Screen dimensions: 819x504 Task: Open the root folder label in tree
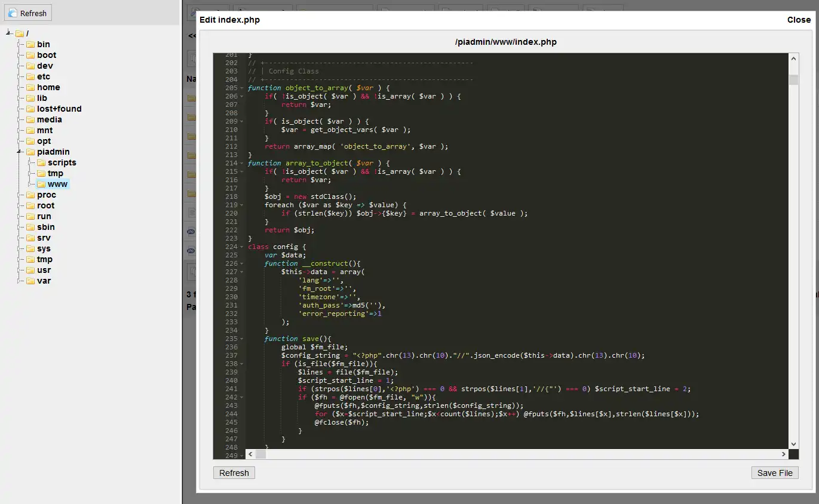[x=46, y=205]
